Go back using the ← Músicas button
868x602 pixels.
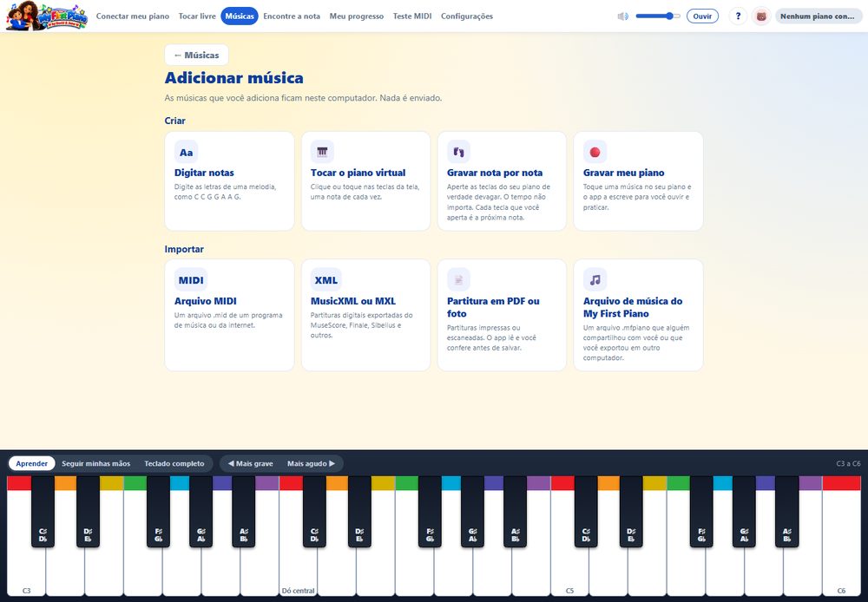tap(196, 55)
